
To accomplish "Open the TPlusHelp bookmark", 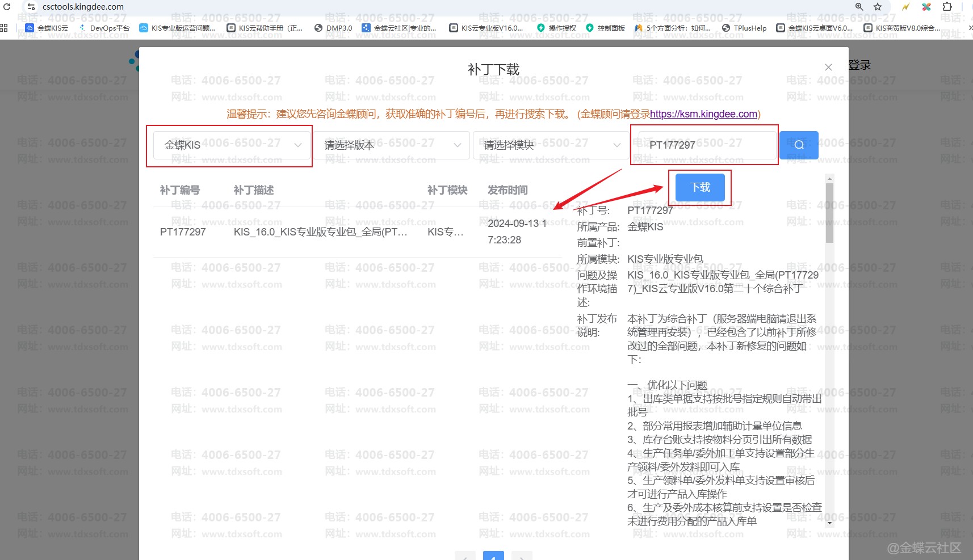I will (x=744, y=28).
